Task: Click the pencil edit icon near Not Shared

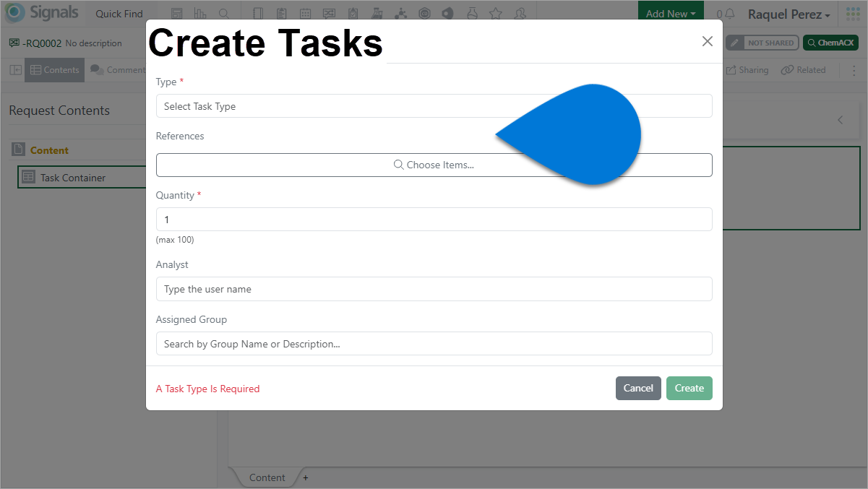Action: coord(734,43)
